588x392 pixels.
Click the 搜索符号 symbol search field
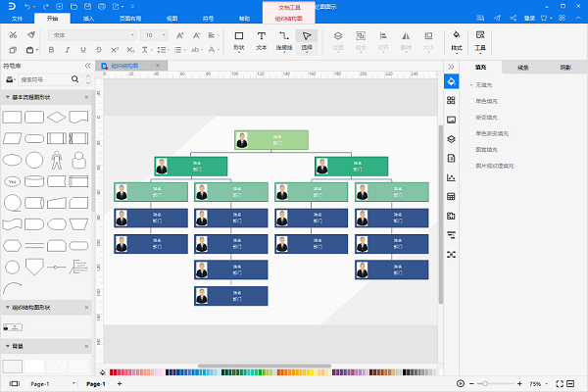tap(49, 79)
